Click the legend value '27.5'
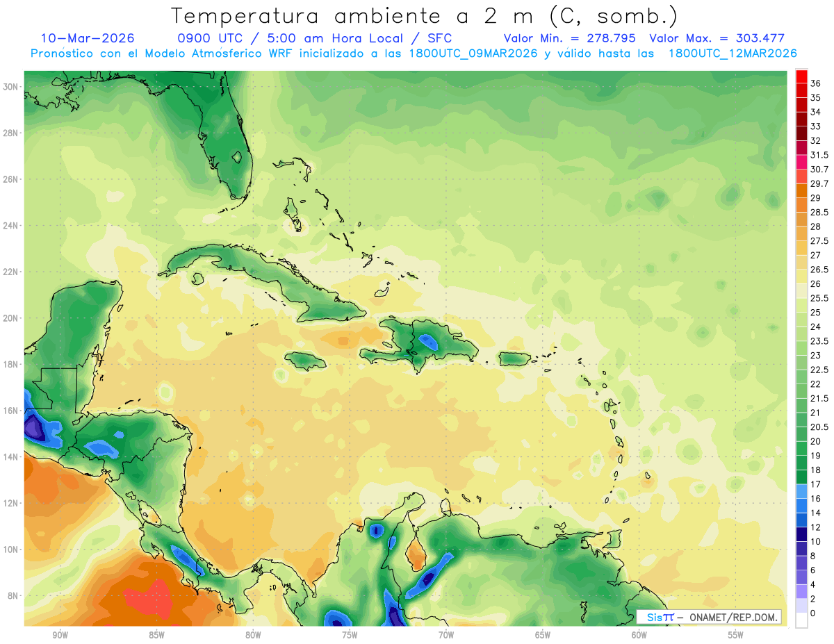Screen dimensions: 834x644 [819, 241]
